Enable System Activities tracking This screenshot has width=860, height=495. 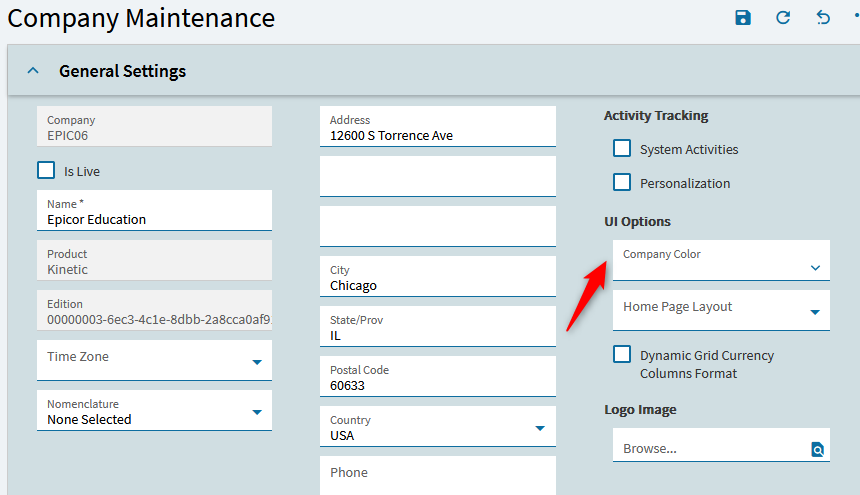[622, 148]
